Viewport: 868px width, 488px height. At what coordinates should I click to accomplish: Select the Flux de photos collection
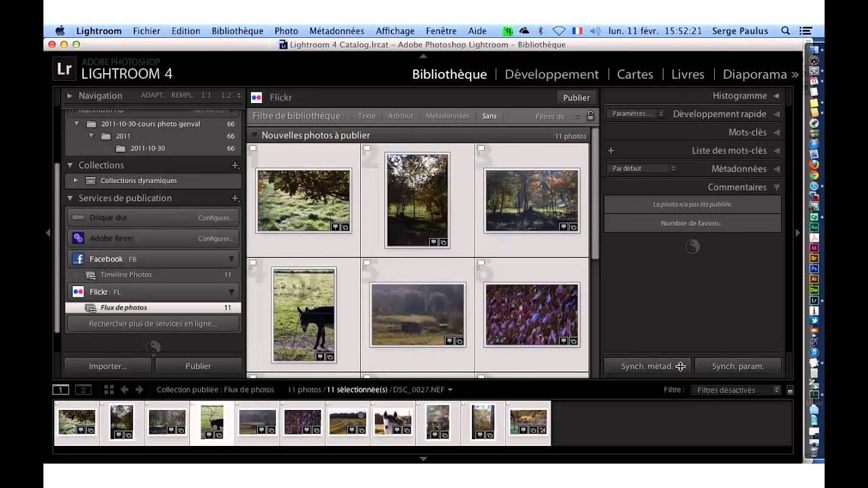point(153,308)
